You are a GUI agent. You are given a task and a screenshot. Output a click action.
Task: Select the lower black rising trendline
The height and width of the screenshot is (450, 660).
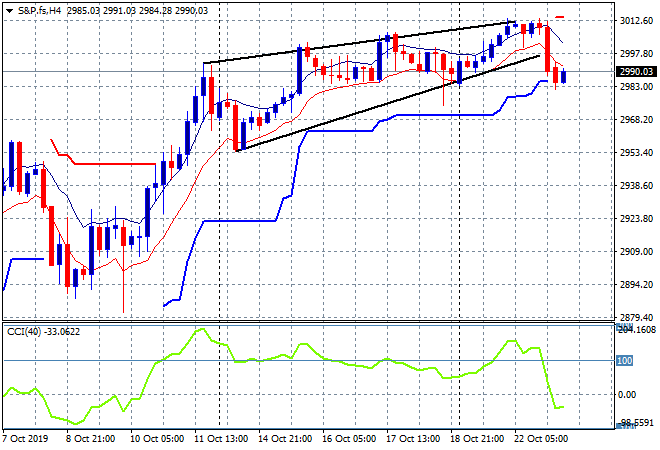[x=387, y=103]
